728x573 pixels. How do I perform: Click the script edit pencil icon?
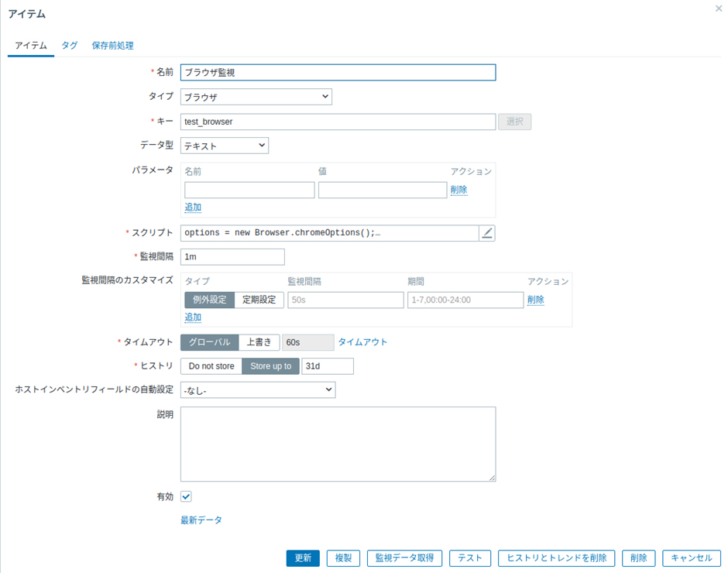487,233
